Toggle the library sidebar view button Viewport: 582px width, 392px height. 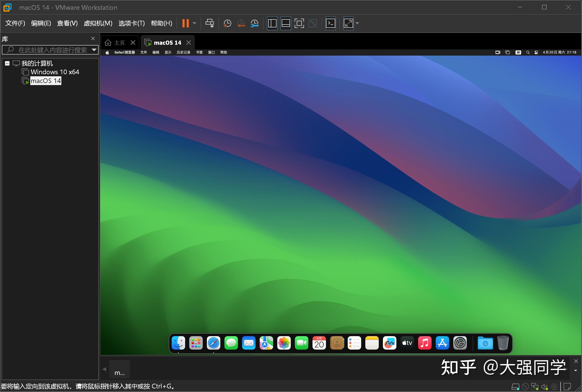pyautogui.click(x=272, y=23)
